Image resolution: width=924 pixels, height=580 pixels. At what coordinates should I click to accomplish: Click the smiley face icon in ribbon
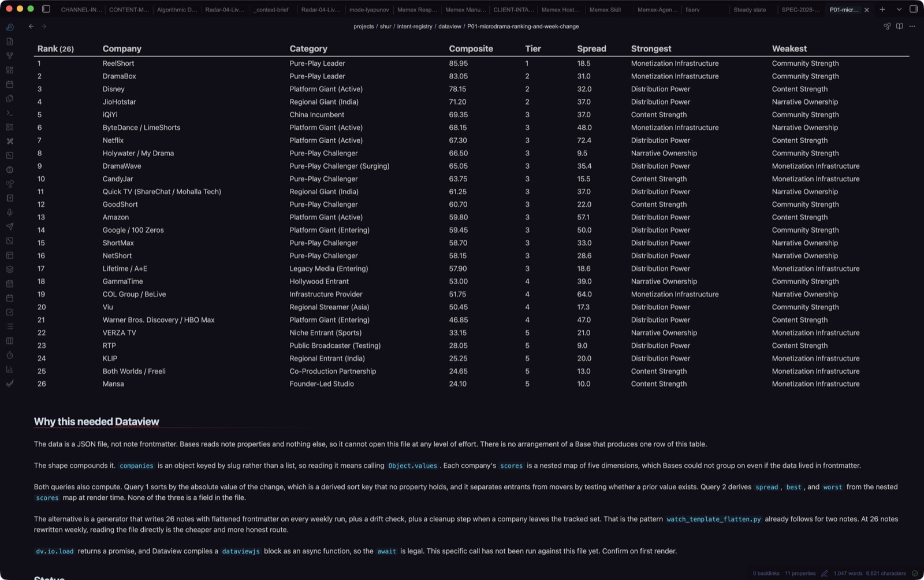pyautogui.click(x=10, y=170)
